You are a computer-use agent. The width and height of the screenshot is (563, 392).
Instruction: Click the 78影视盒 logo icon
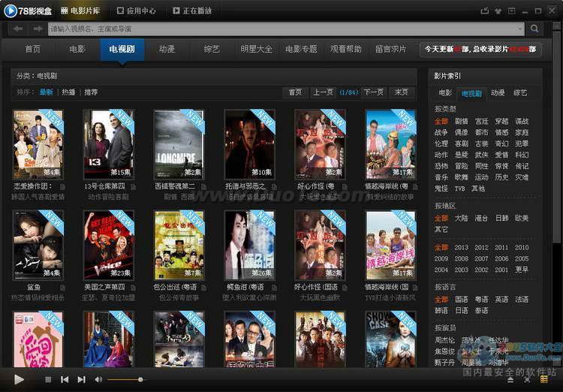[11, 11]
